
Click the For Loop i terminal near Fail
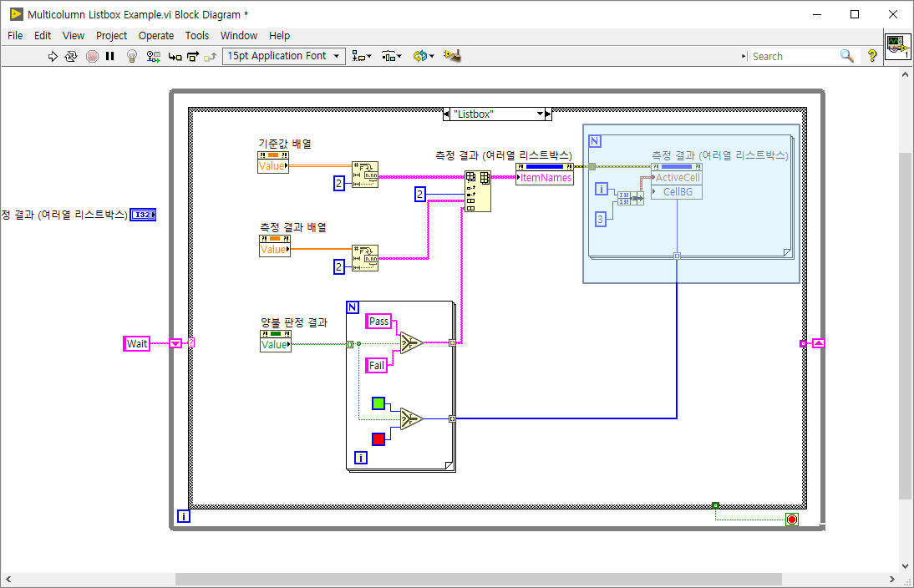361,458
